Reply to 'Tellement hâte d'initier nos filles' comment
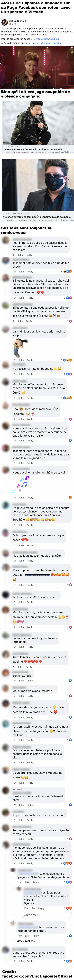This screenshot has height=980, width=74. point(30,272)
